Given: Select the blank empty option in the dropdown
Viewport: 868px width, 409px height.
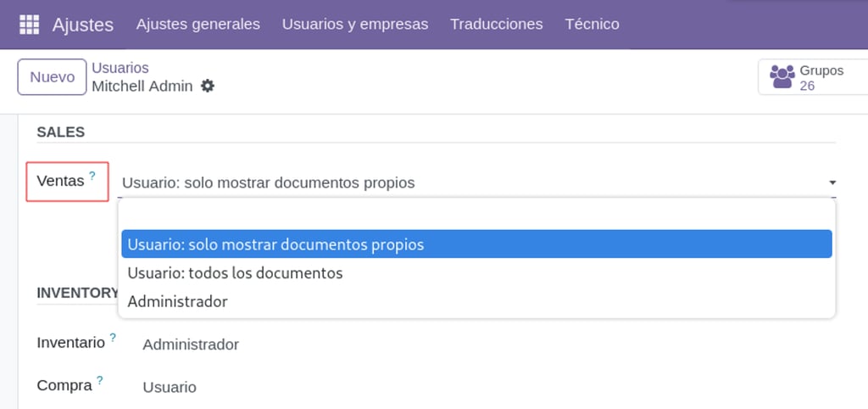Looking at the screenshot, I should (476, 216).
